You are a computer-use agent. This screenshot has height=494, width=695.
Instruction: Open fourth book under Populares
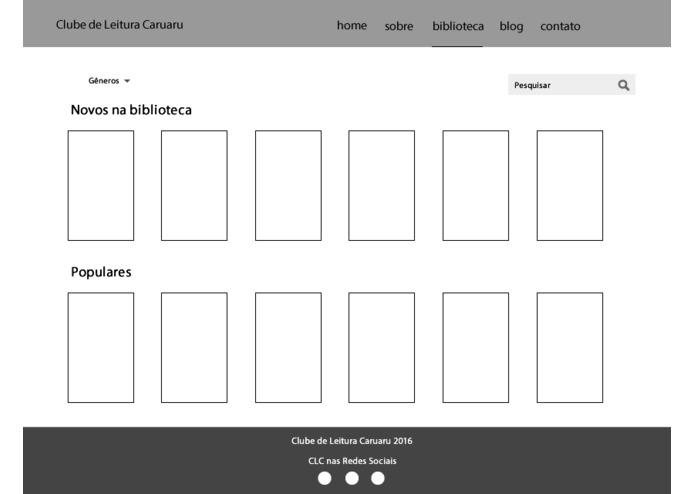coord(382,347)
